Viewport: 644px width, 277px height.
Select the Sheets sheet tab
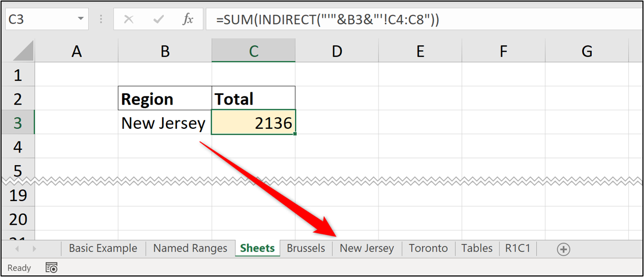(x=258, y=248)
